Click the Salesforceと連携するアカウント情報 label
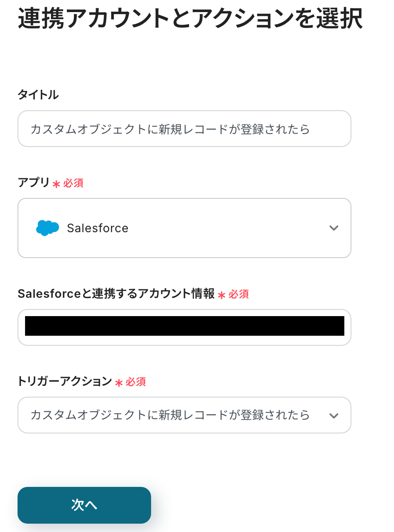394x532 pixels. (x=116, y=294)
